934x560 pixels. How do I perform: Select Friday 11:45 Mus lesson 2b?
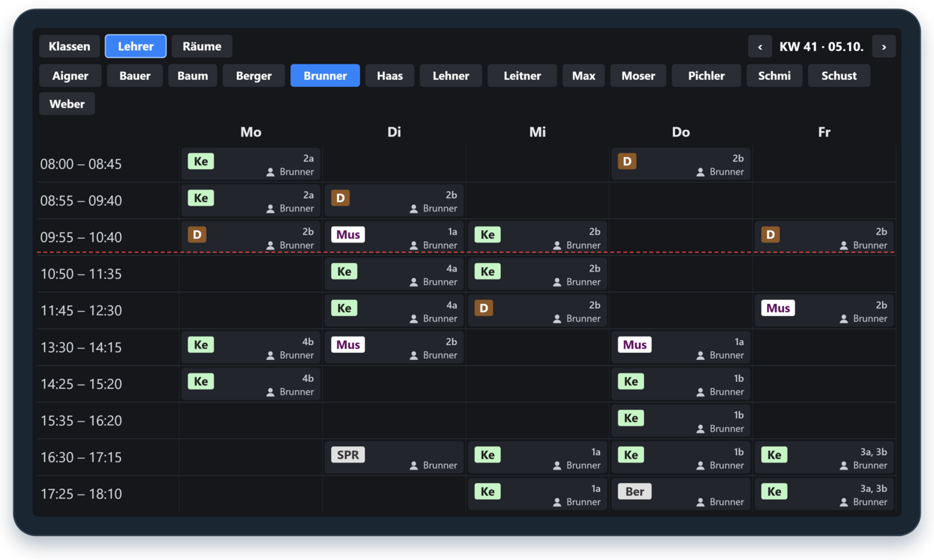click(x=824, y=311)
